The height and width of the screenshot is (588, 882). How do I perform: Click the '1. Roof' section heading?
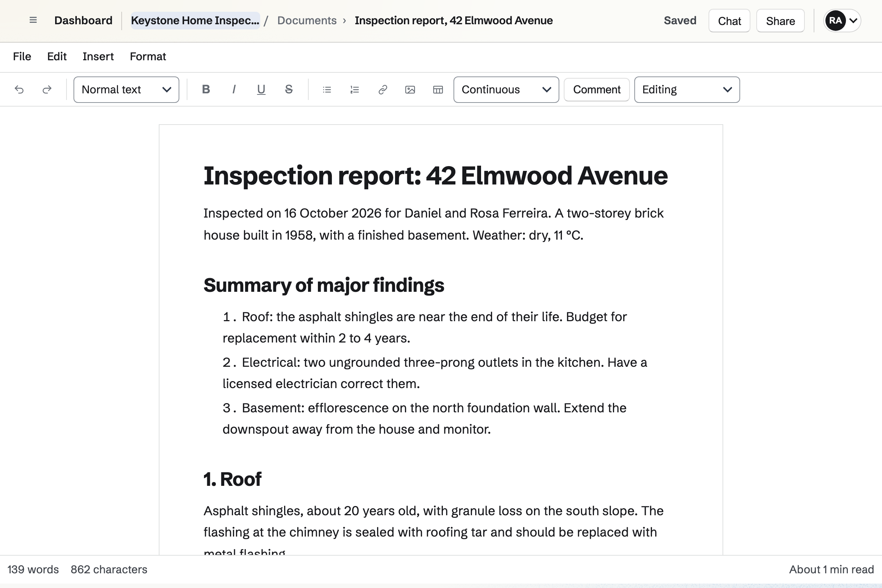pos(233,479)
